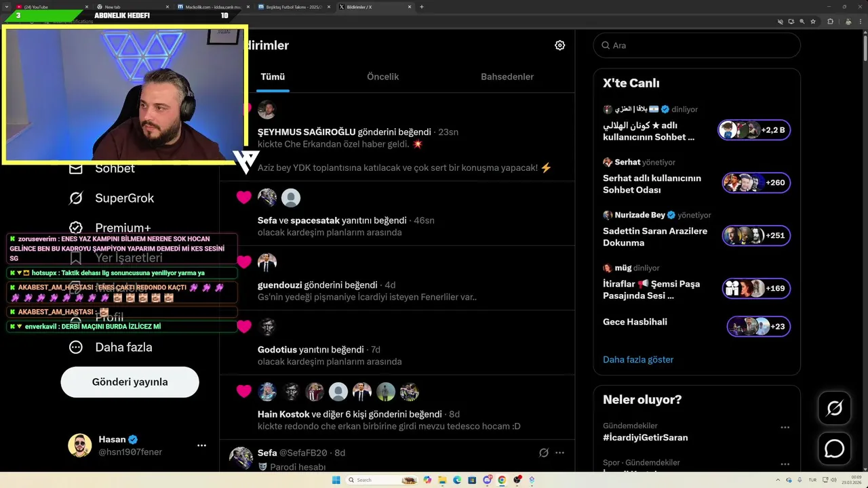Open OBS Studio from taskbar
868x488 pixels.
click(x=517, y=480)
